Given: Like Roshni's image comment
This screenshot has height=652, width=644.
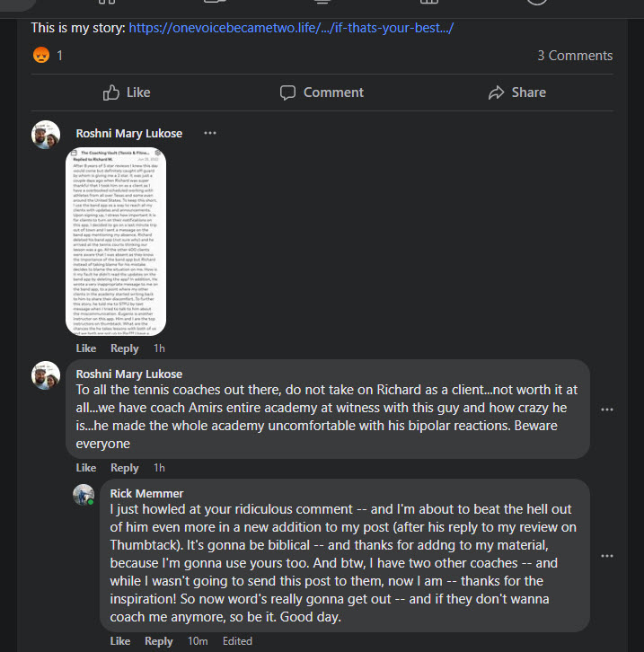Looking at the screenshot, I should pyautogui.click(x=86, y=348).
